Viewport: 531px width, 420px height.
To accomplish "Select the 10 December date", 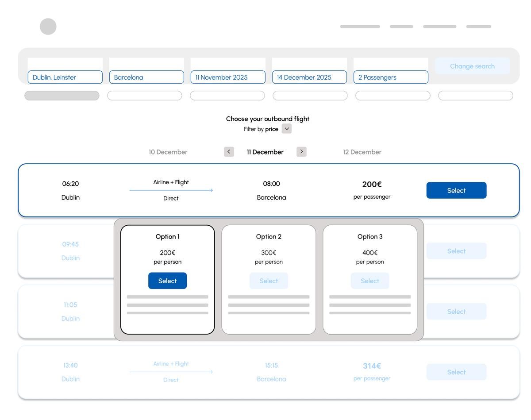I will (168, 152).
